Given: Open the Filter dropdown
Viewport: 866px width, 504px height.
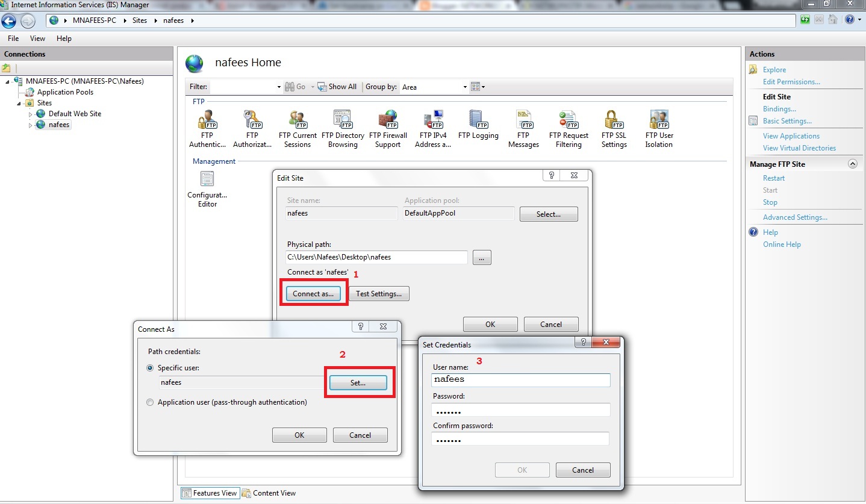Looking at the screenshot, I should pos(279,87).
